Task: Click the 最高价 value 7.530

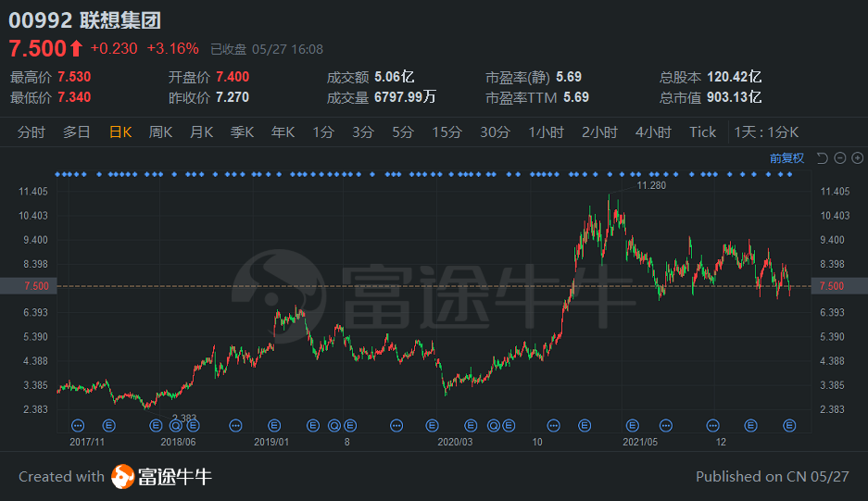Action: tap(74, 77)
